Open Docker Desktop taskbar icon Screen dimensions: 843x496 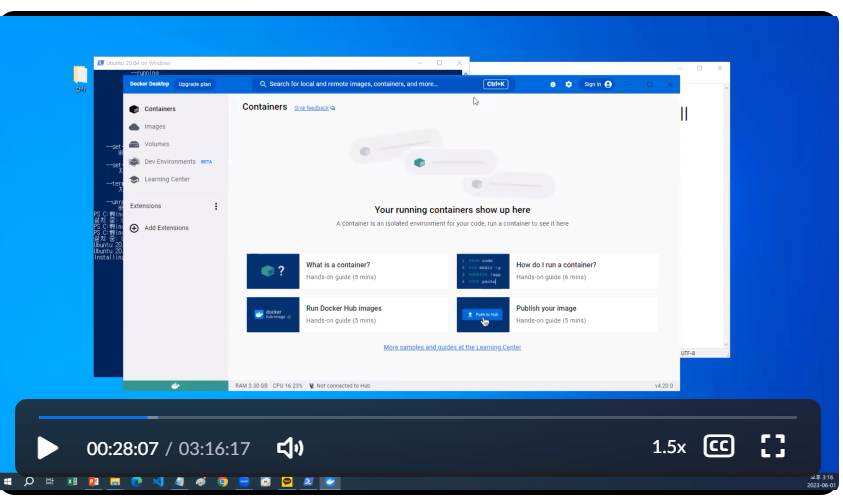[x=331, y=483]
